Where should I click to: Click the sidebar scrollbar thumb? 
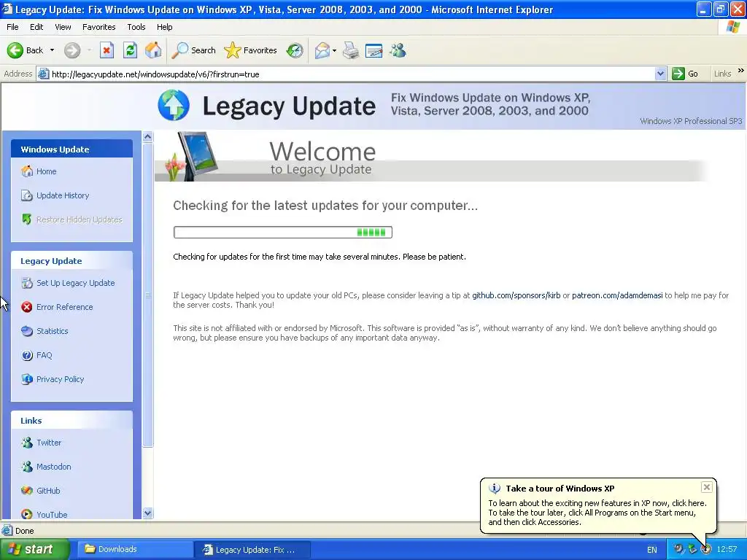coord(147,295)
